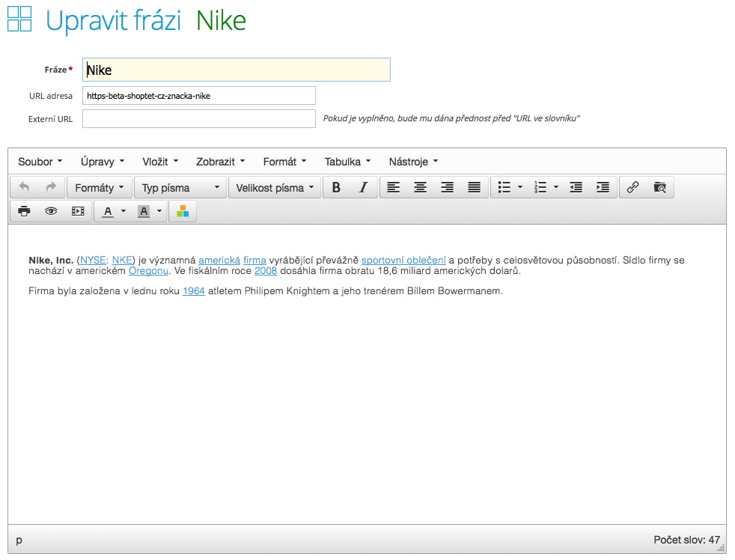Follow the firma link
Viewport: 735px width, 560px height.
coord(254,260)
